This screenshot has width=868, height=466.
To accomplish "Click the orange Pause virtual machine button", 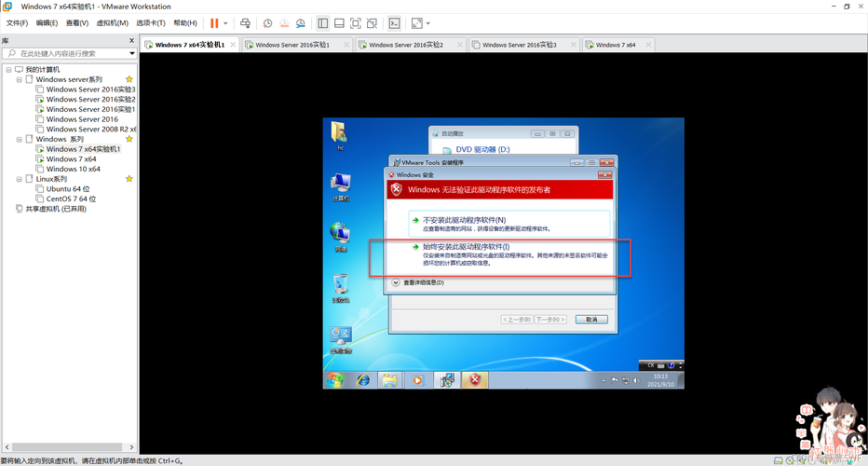I will 214,23.
